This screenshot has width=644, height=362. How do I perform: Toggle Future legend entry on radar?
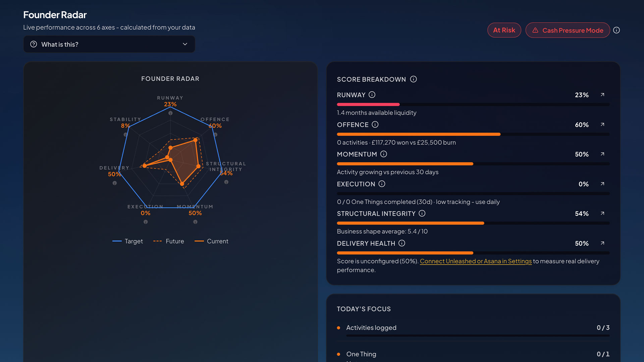(168, 241)
